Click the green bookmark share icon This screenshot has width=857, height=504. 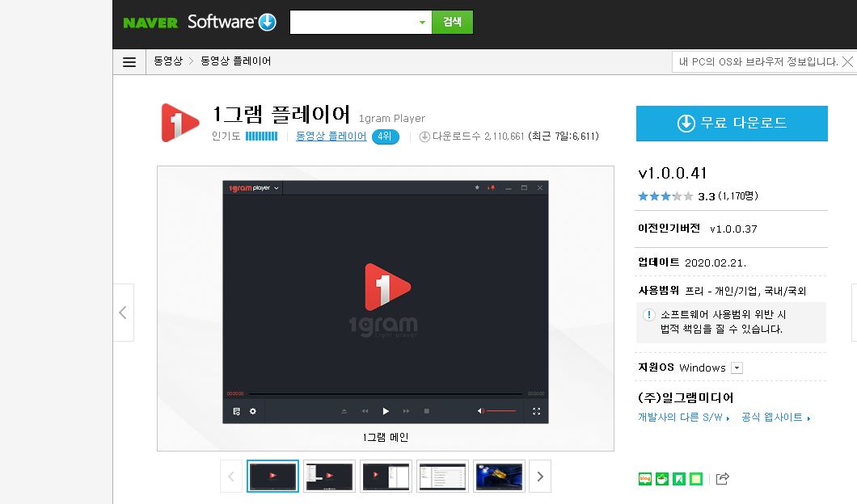click(x=679, y=479)
